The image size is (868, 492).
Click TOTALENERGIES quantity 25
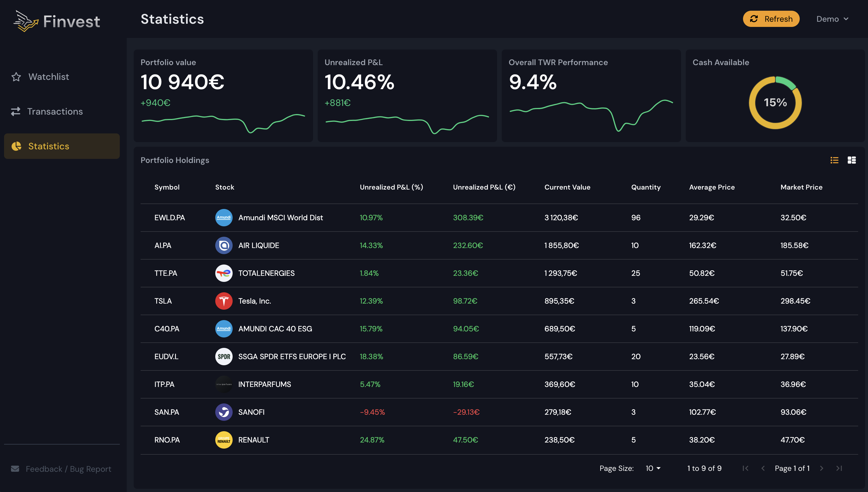point(636,273)
